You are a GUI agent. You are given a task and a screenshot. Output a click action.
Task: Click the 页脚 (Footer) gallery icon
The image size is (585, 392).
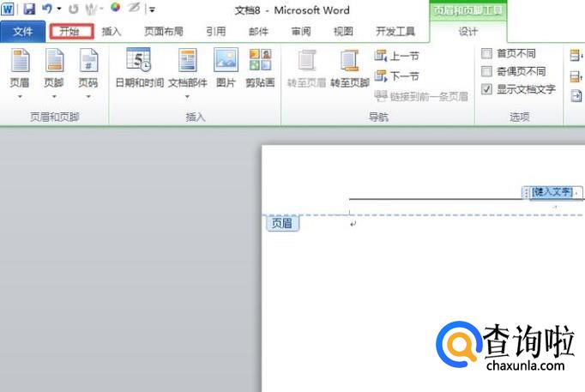click(x=54, y=60)
